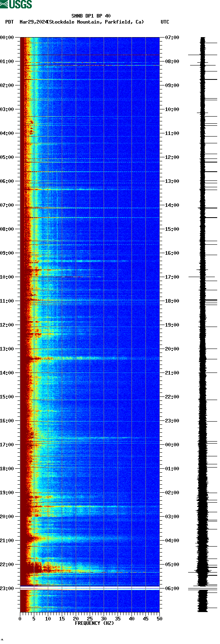220x644 pixels.
Task: Click the 17:00 PDT time label on left axis
Action: [x=7, y=445]
